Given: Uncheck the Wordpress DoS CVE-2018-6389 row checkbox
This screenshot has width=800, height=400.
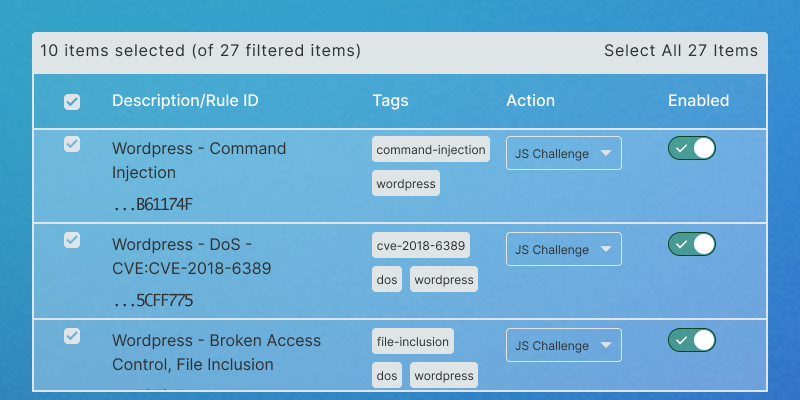Looking at the screenshot, I should tap(72, 240).
